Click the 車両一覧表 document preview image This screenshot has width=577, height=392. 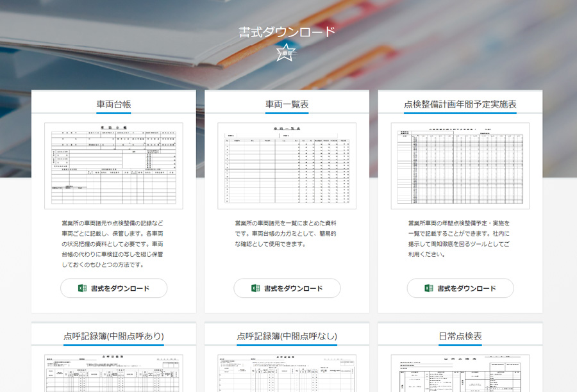tap(288, 163)
